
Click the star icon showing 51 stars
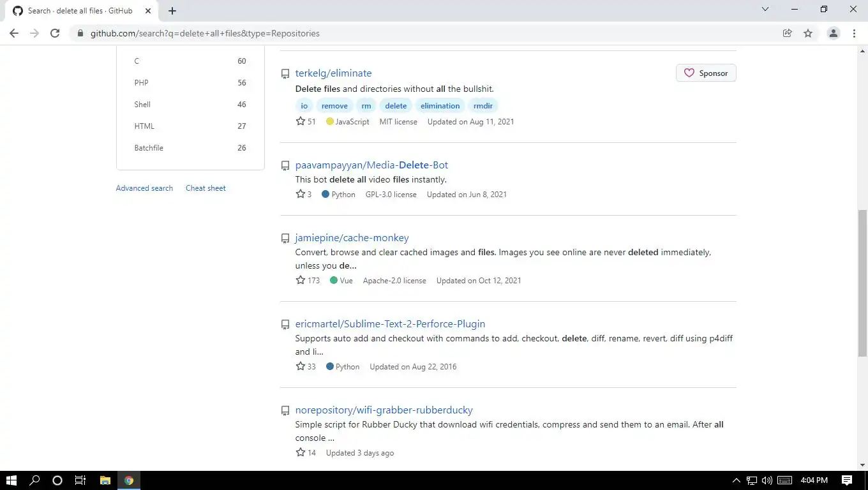(301, 121)
